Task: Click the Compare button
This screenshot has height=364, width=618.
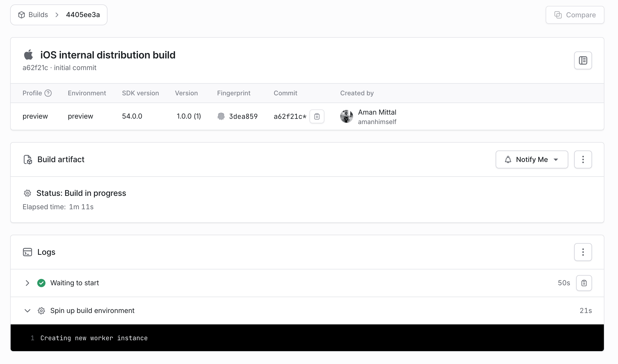Action: (x=575, y=15)
